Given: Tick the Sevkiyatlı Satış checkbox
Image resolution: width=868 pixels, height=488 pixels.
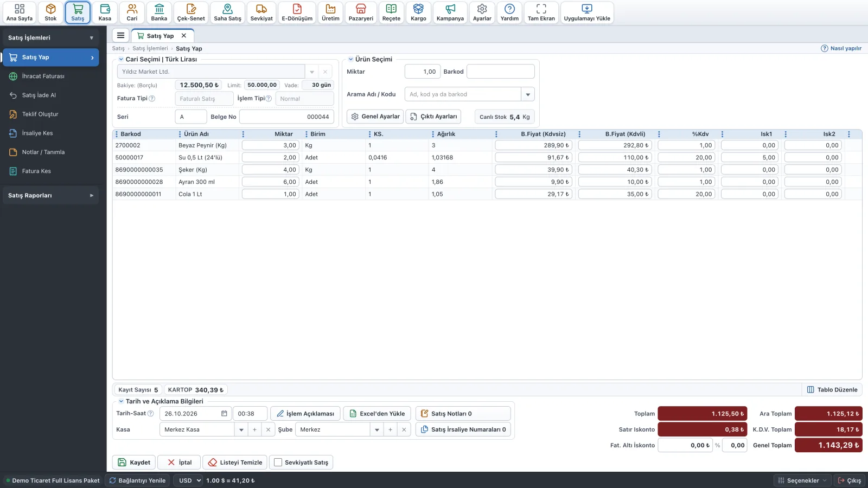Looking at the screenshot, I should [278, 463].
